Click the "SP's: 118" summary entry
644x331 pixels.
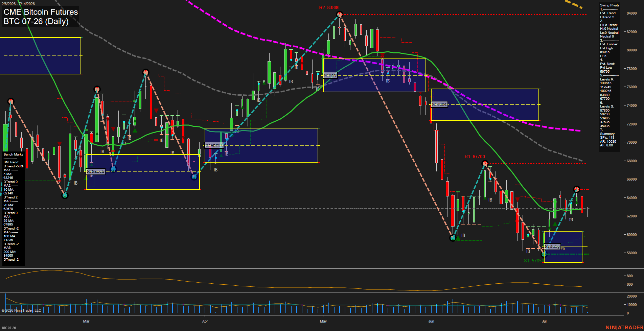click(607, 138)
